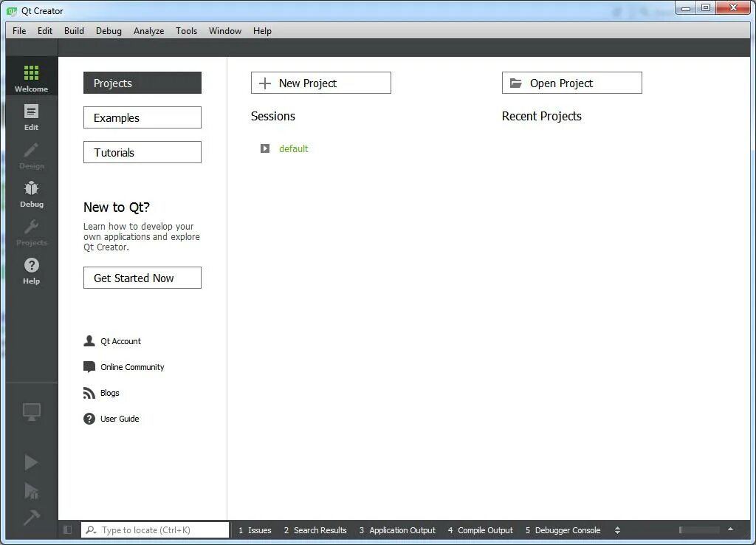
Task: Open the default session link
Action: click(x=294, y=148)
